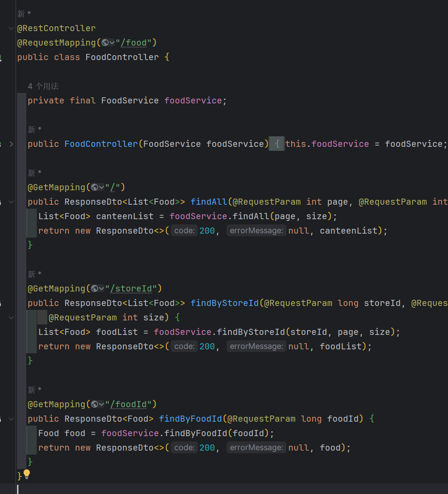Click foodService field in private final declaration
This screenshot has width=448, height=494.
193,100
